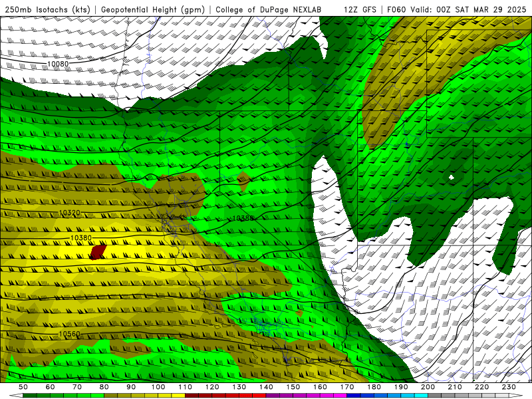Click the legend value 100
The height and width of the screenshot is (399, 532).
click(x=158, y=387)
